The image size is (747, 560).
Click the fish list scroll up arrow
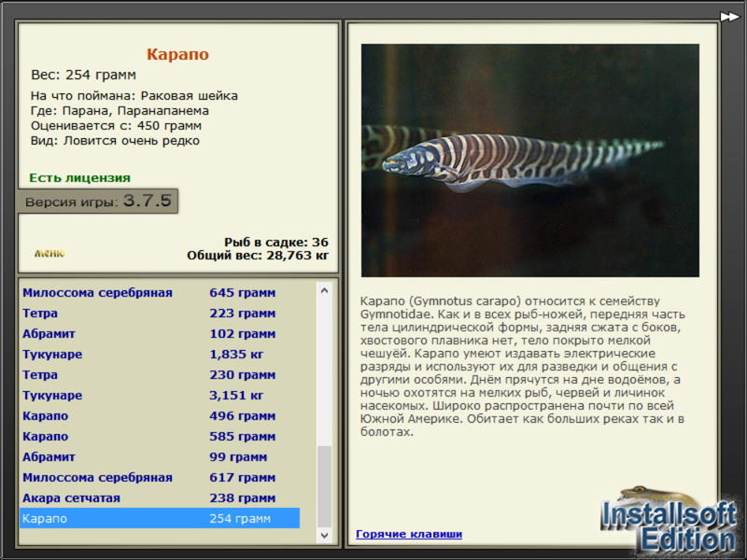(324, 290)
